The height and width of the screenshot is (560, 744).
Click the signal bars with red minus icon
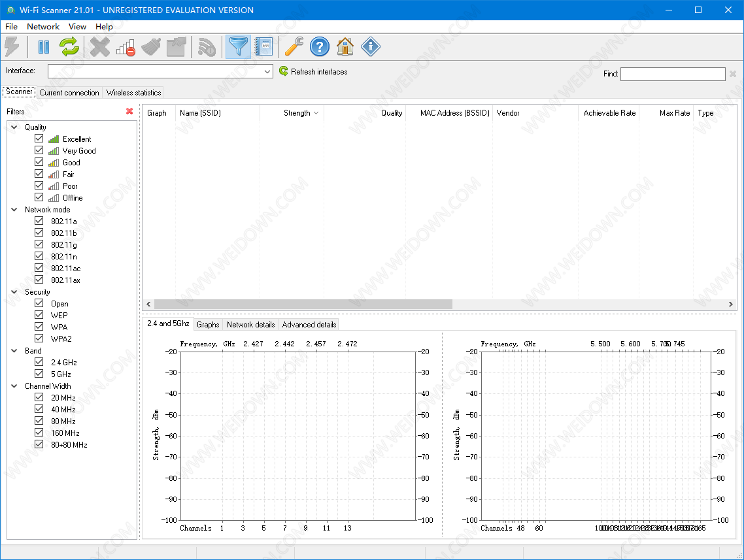click(x=126, y=46)
